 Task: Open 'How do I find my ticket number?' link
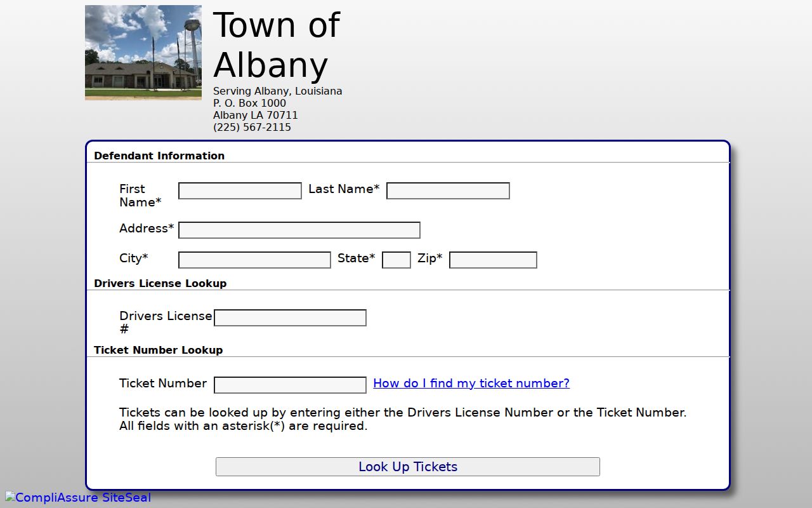coord(471,383)
